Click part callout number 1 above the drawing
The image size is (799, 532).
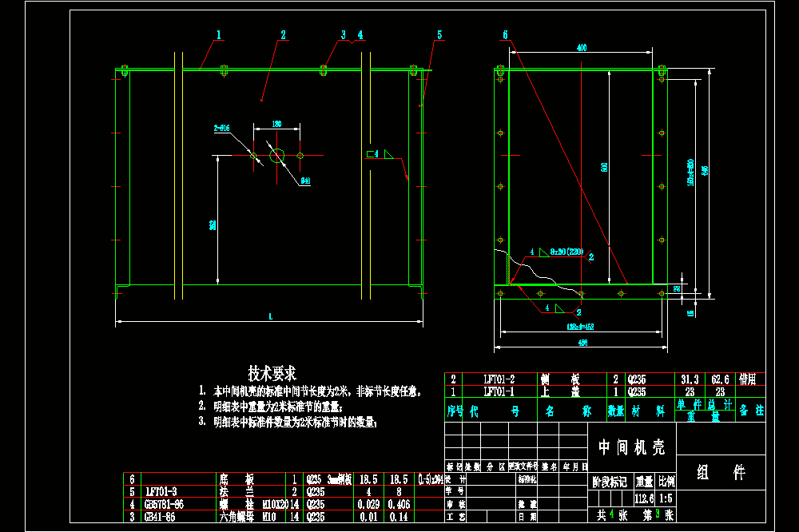click(x=219, y=34)
